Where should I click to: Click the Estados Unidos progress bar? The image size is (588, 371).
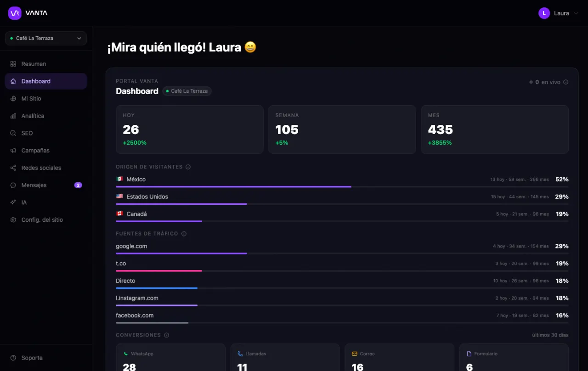click(342, 204)
